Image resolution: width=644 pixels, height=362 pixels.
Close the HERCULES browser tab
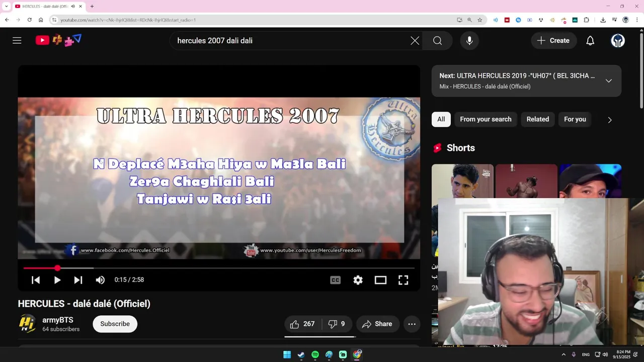pyautogui.click(x=80, y=7)
